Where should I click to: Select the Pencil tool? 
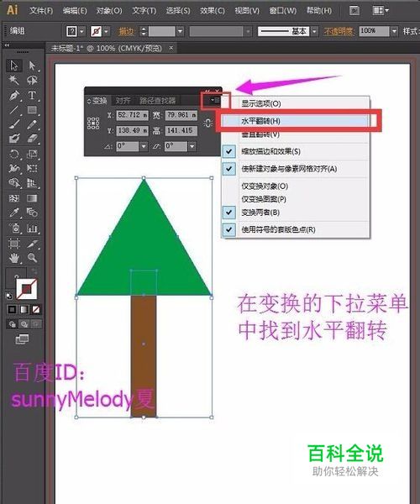click(32, 124)
